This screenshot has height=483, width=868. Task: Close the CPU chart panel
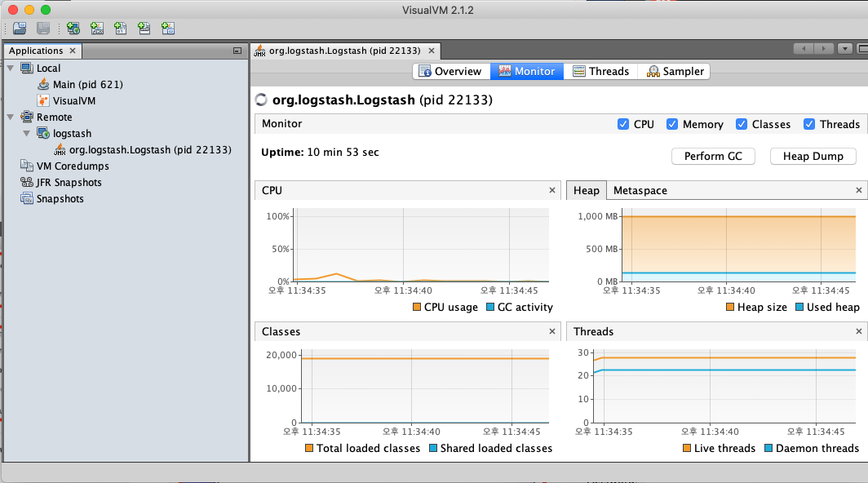coord(552,190)
